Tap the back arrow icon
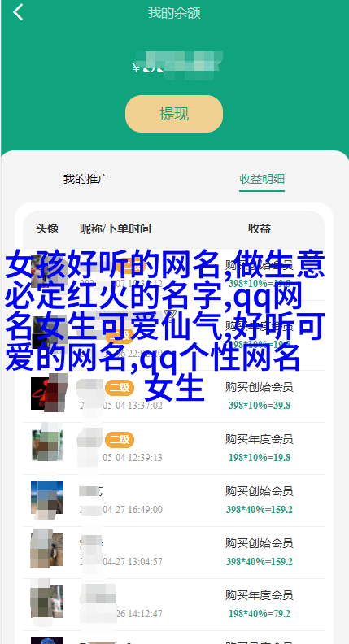This screenshot has height=644, width=349. [18, 12]
